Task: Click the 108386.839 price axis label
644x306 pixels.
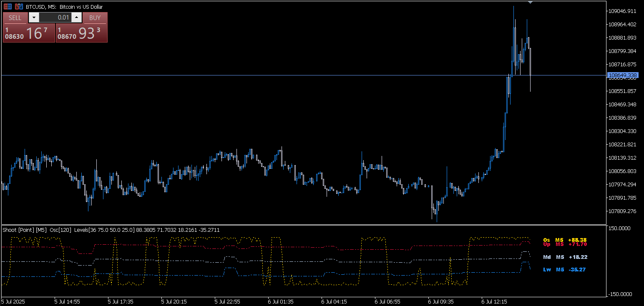Action: pyautogui.click(x=622, y=118)
